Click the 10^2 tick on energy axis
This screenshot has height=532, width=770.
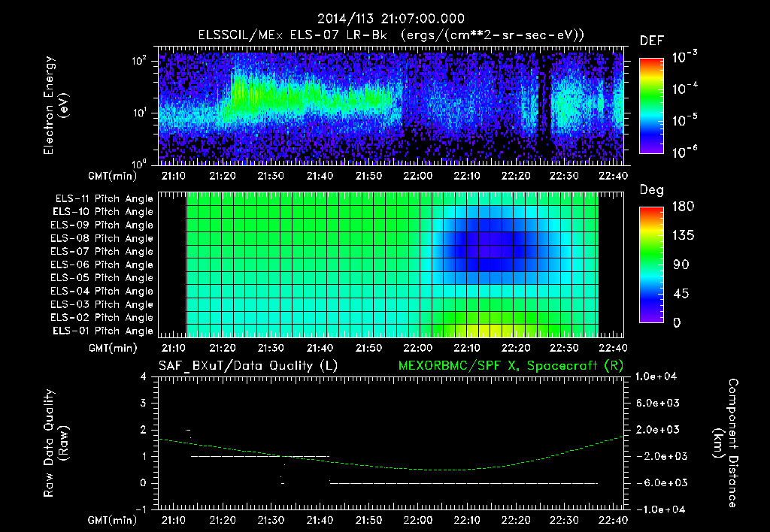click(x=140, y=62)
